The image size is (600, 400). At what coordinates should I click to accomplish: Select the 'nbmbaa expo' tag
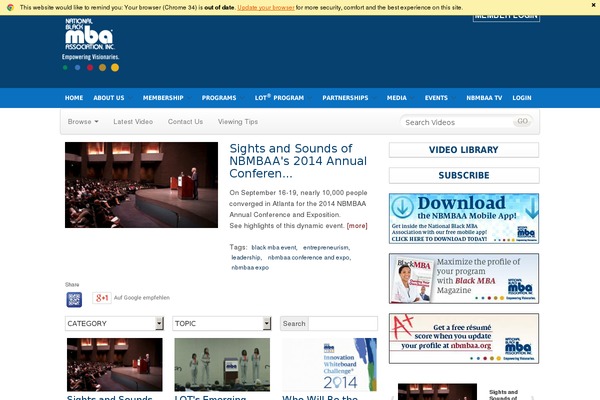coord(250,268)
